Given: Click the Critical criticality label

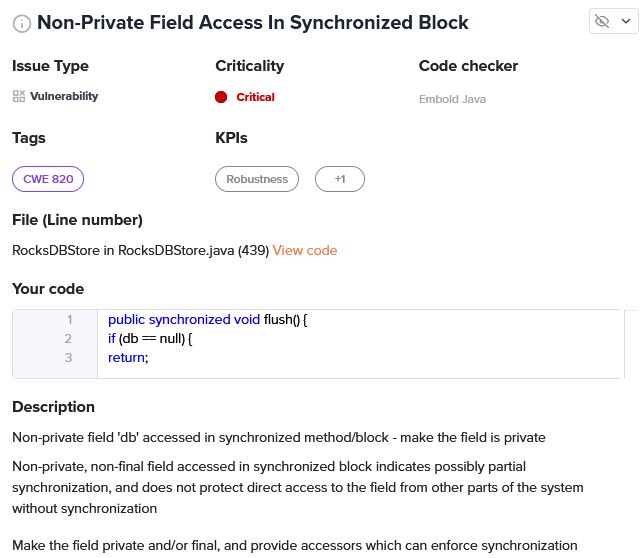Looking at the screenshot, I should click(255, 97).
